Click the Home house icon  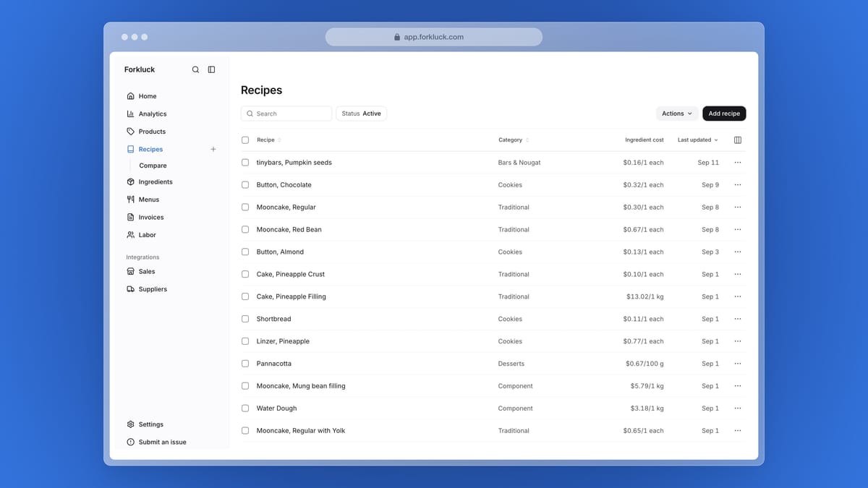point(130,96)
